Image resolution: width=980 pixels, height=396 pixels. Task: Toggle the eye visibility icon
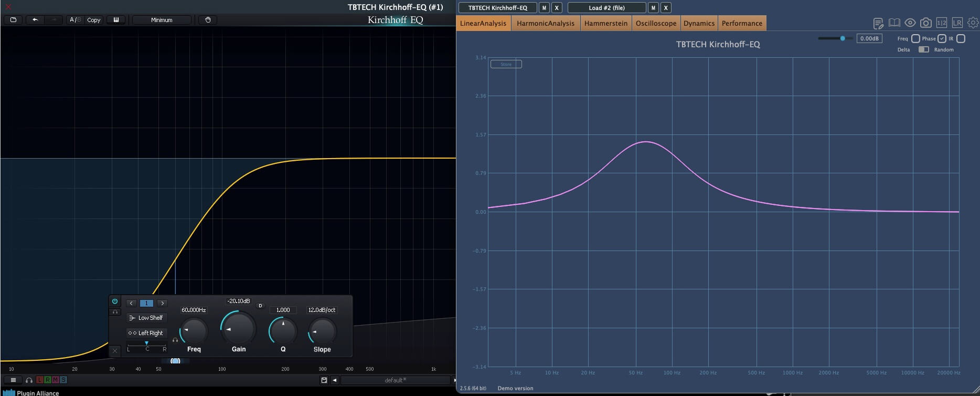tap(910, 23)
